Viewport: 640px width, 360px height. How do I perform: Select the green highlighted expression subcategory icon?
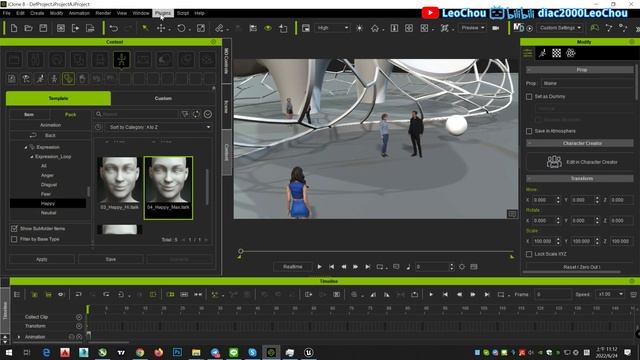[68, 78]
